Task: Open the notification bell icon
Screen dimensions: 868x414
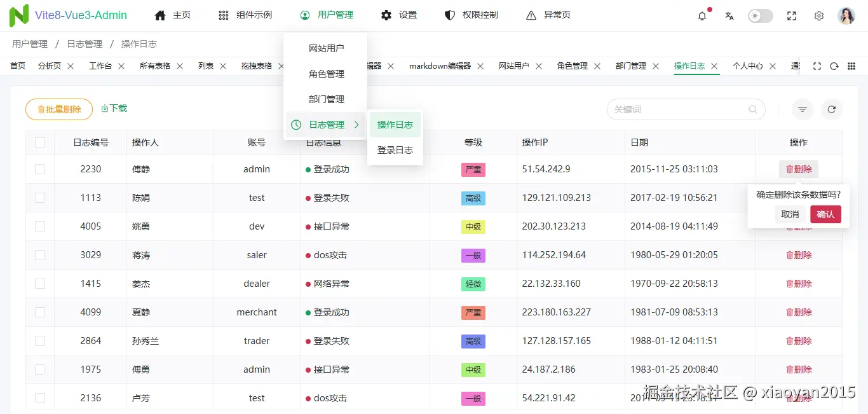Action: tap(702, 16)
